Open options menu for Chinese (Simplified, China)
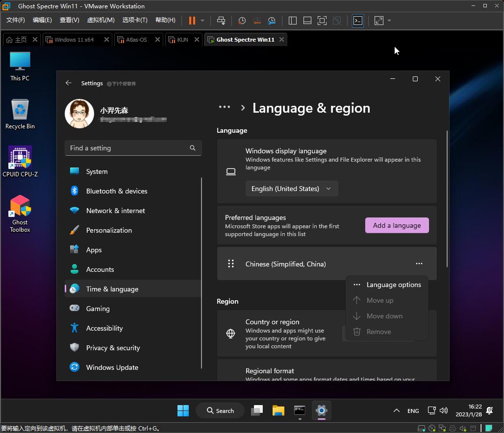This screenshot has height=433, width=504. tap(419, 264)
